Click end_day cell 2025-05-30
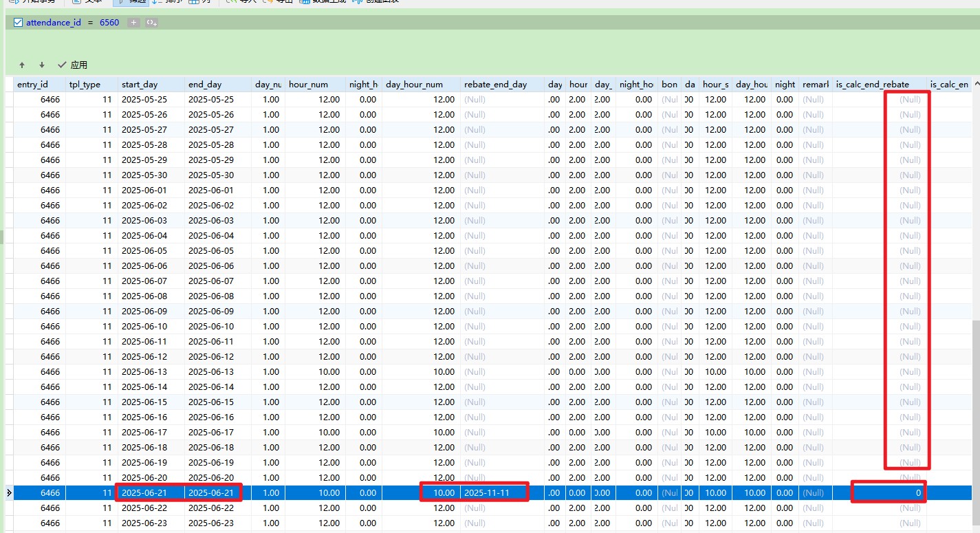This screenshot has height=533, width=980. pos(218,175)
